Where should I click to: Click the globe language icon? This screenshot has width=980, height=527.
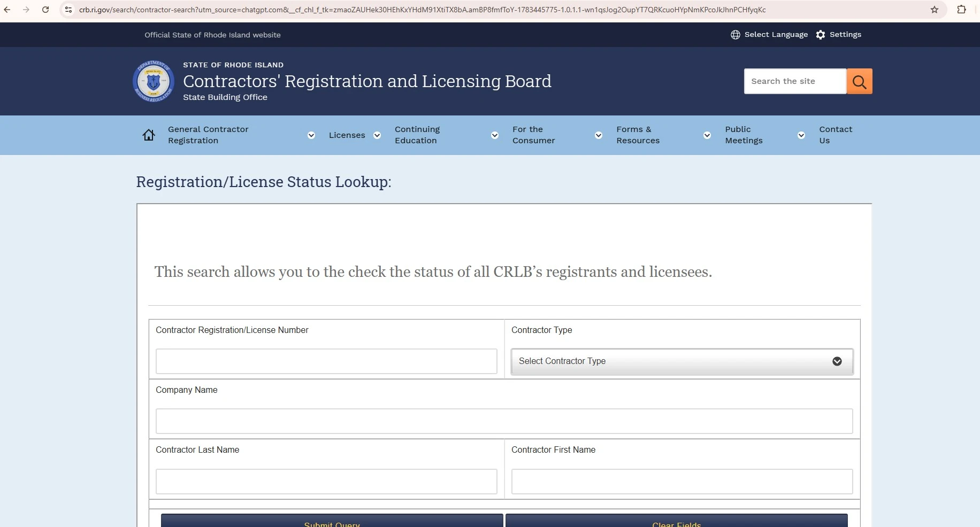coord(735,35)
